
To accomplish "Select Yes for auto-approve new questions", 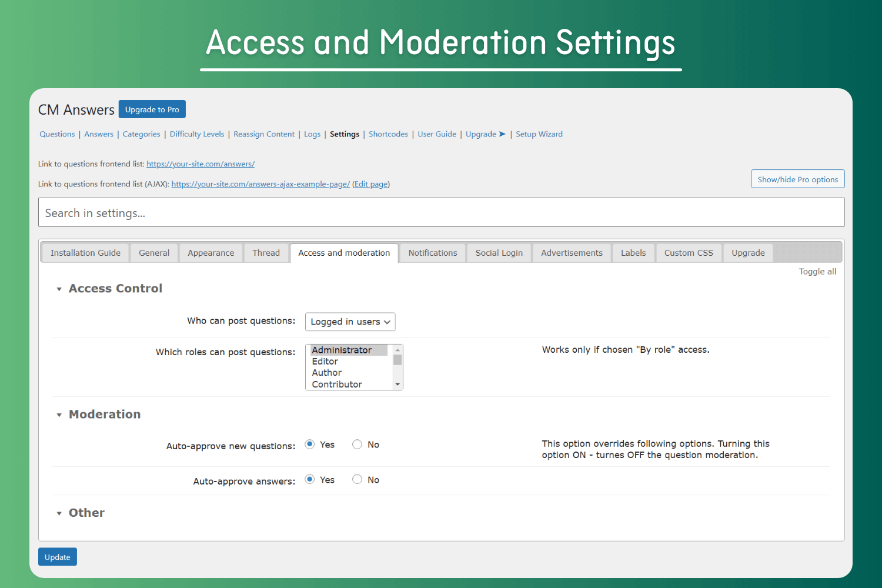I will [310, 445].
